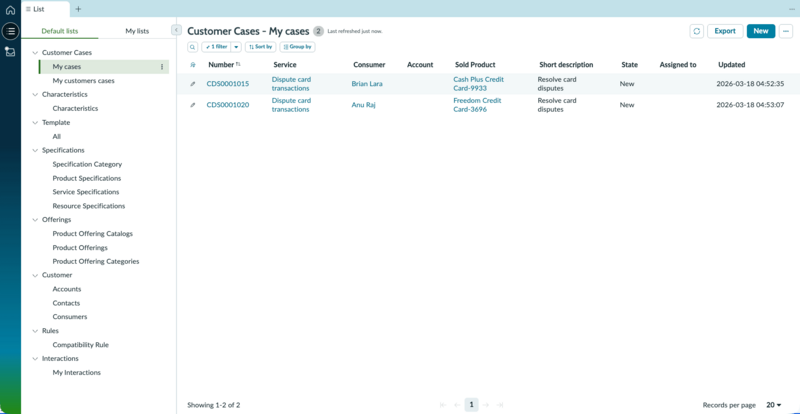Open the Compatibility Rule list
Image resolution: width=800 pixels, height=414 pixels.
point(81,345)
